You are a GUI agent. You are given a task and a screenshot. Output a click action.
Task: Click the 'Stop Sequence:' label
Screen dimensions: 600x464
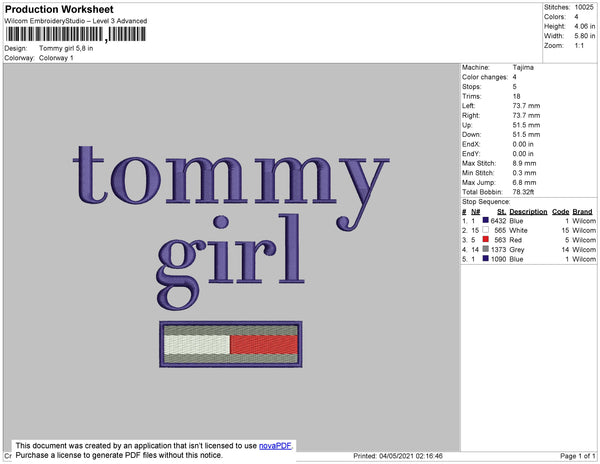coord(486,202)
